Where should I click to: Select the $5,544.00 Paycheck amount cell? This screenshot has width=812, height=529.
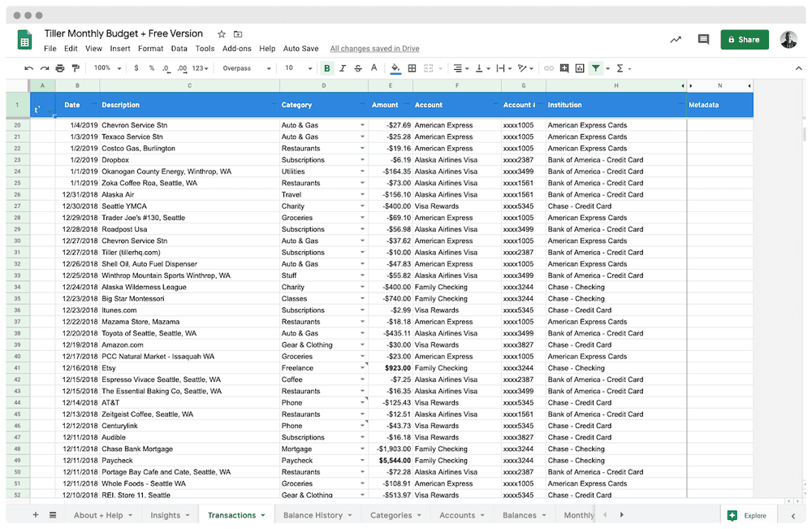(391, 461)
